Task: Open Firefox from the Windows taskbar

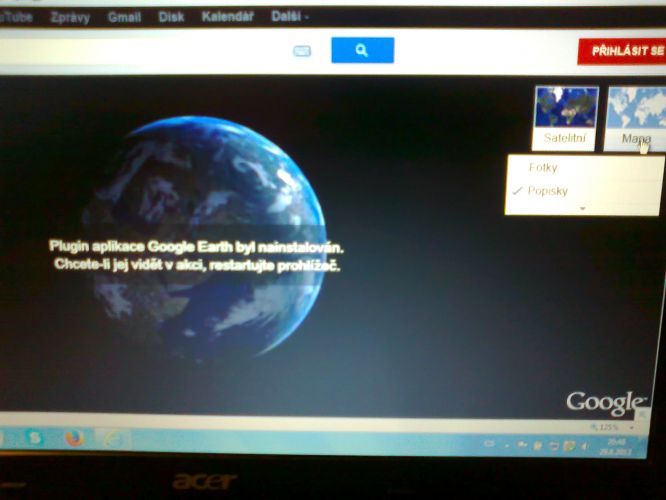Action: tap(75, 438)
